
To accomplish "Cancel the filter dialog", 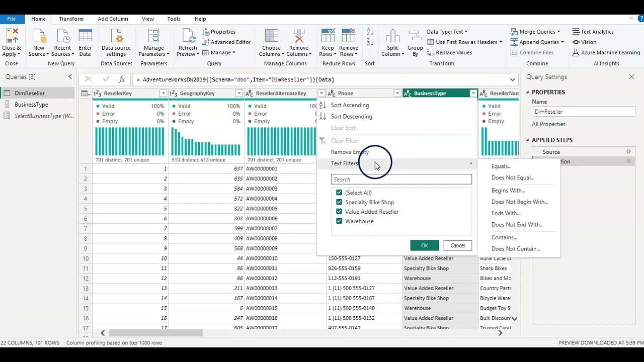I will coord(457,245).
